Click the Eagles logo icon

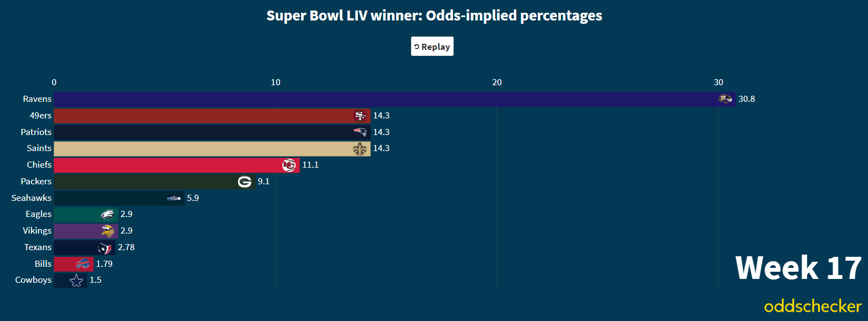[x=107, y=214]
